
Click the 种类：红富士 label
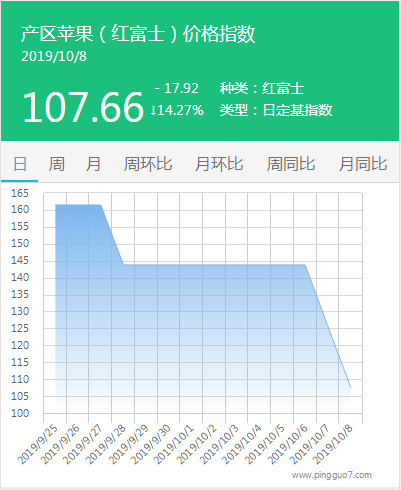(x=262, y=88)
